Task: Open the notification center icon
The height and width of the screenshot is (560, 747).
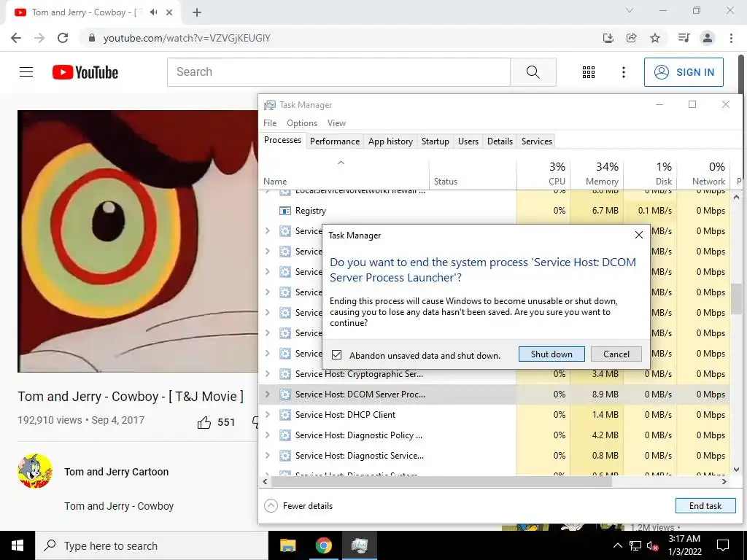Action: click(x=723, y=545)
